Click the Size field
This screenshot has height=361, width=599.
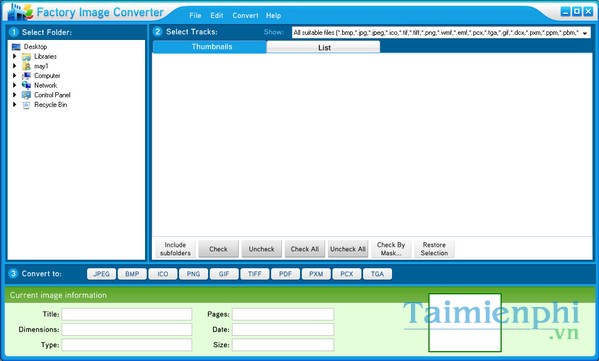283,345
